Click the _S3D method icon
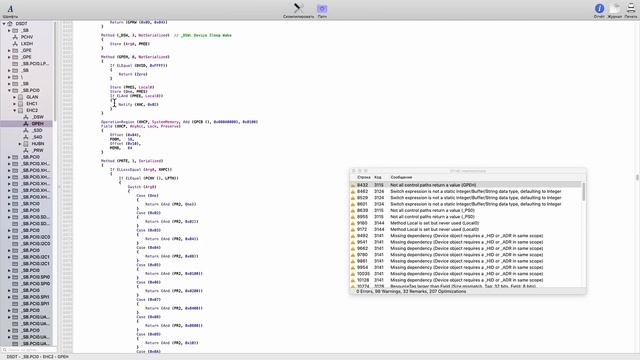This screenshot has height=360, width=640. (x=26, y=130)
